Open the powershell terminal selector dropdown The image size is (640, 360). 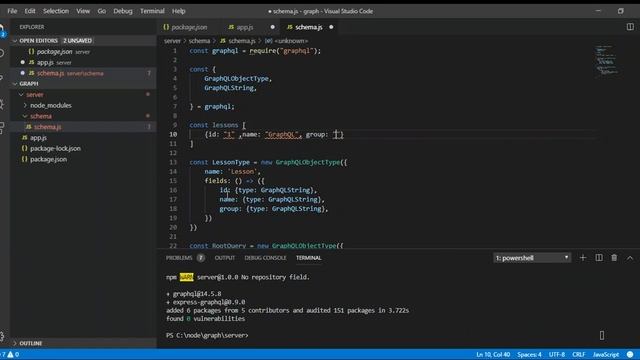pos(531,258)
